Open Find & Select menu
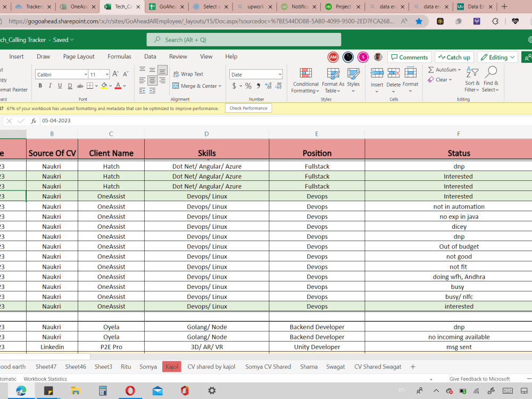This screenshot has height=399, width=532. click(491, 80)
